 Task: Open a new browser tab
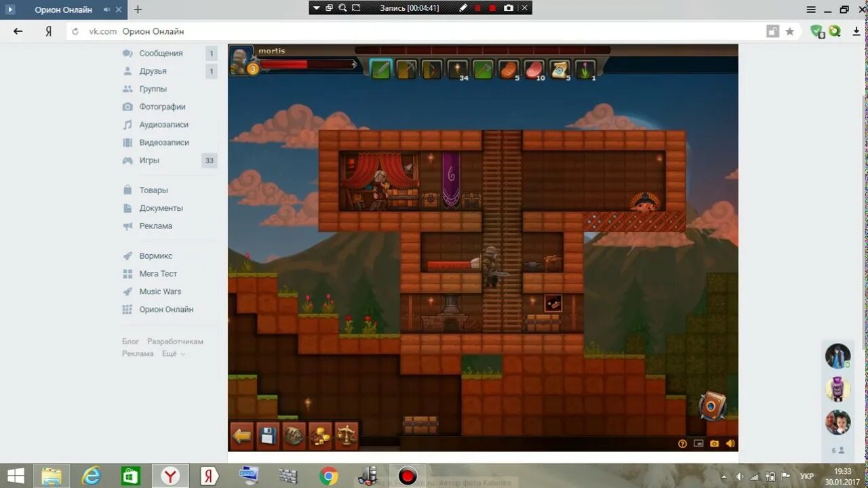click(x=138, y=9)
